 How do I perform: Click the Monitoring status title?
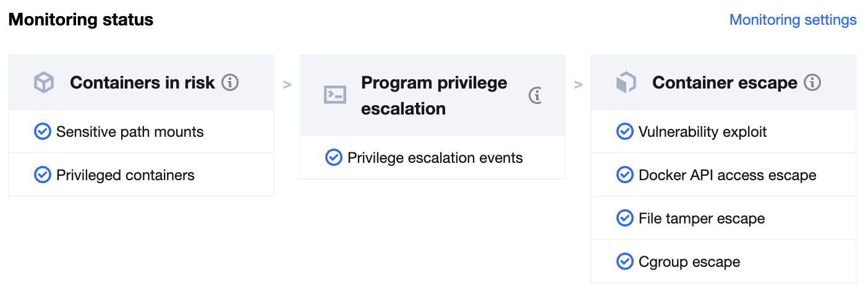click(x=81, y=20)
